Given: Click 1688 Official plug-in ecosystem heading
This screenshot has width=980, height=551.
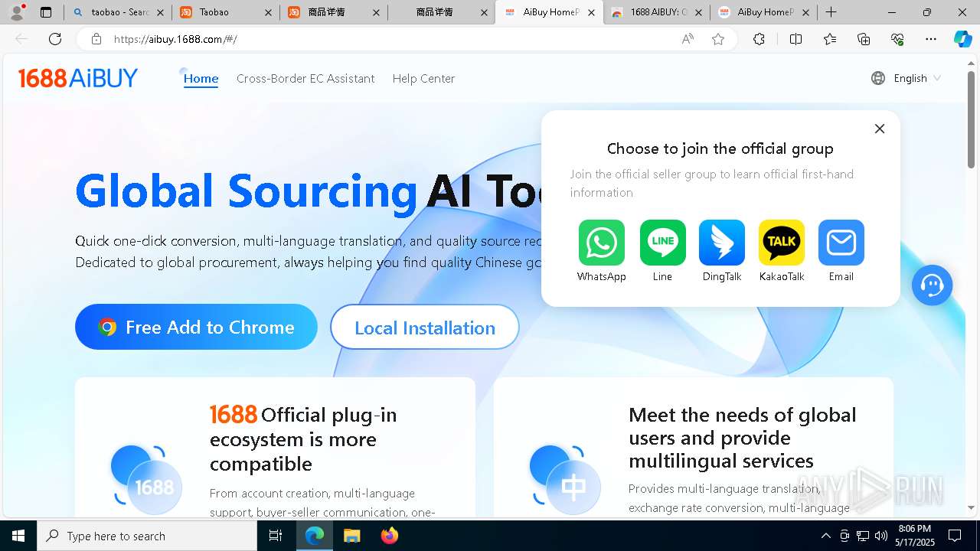Looking at the screenshot, I should (x=303, y=439).
